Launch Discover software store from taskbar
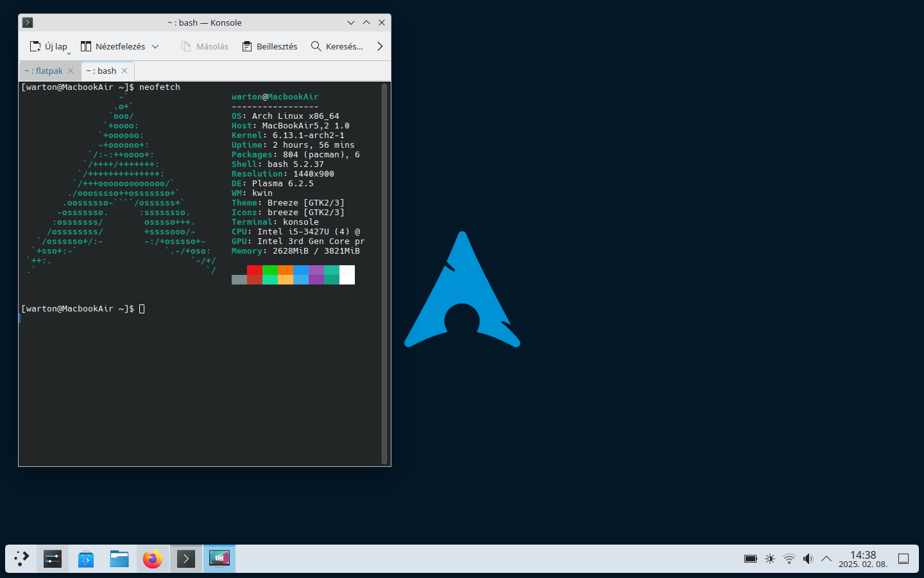Screen dimensions: 924x578 point(86,559)
